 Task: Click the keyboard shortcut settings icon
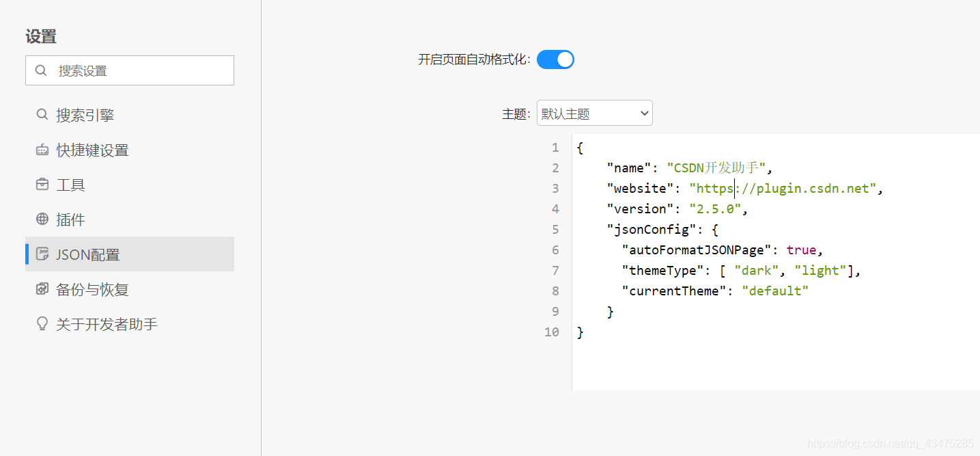42,150
